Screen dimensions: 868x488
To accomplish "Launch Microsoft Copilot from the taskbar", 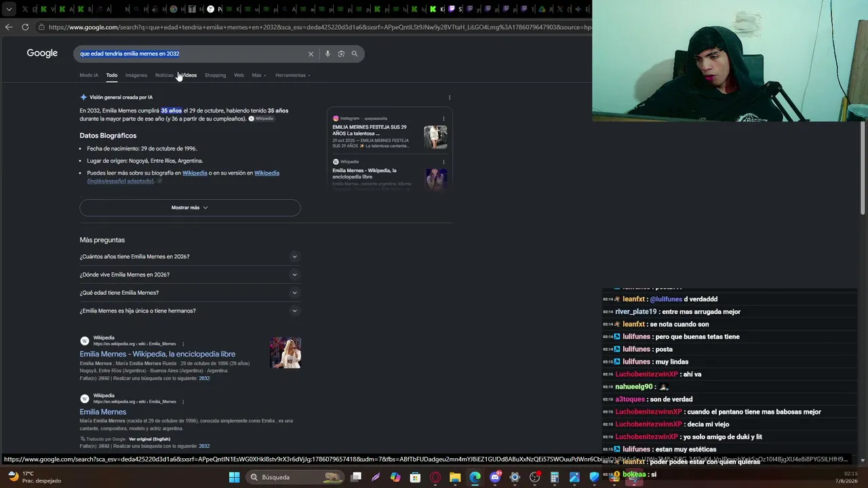I will [x=395, y=477].
